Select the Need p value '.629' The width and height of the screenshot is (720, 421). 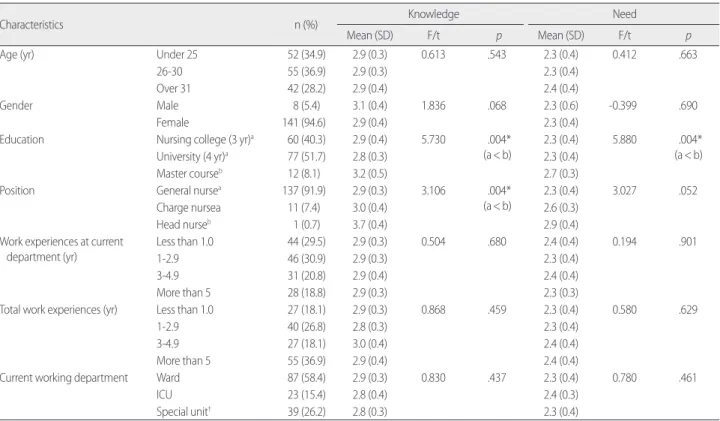coord(688,309)
